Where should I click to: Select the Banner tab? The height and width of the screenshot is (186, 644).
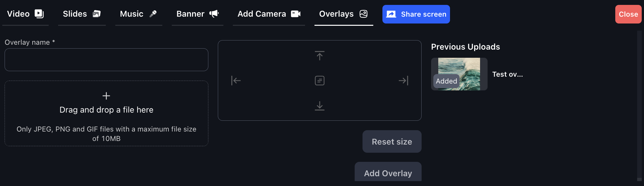[x=198, y=14]
